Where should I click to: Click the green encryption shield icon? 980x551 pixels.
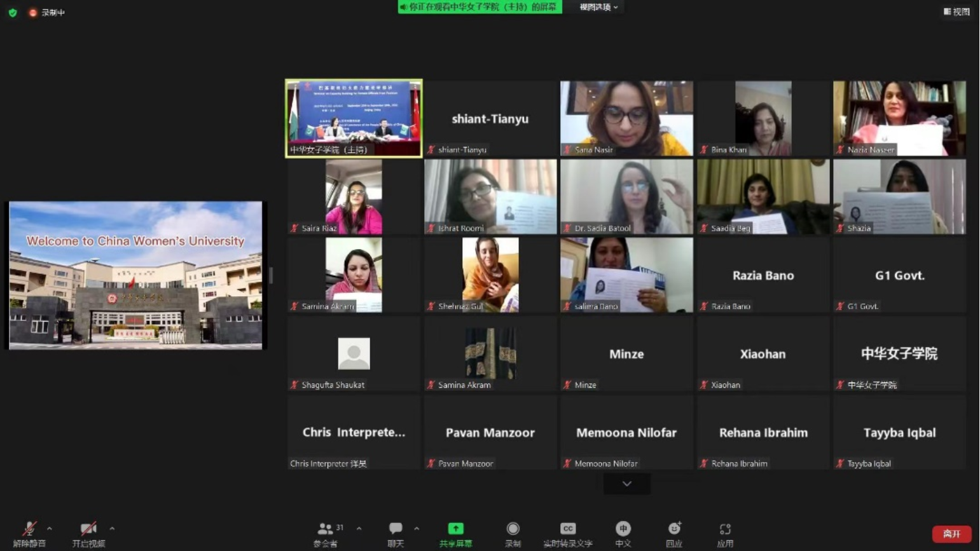[x=13, y=12]
